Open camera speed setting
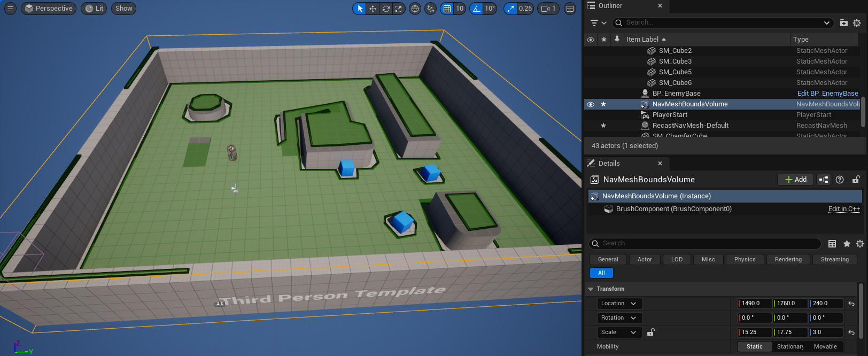868x356 pixels. pos(548,9)
